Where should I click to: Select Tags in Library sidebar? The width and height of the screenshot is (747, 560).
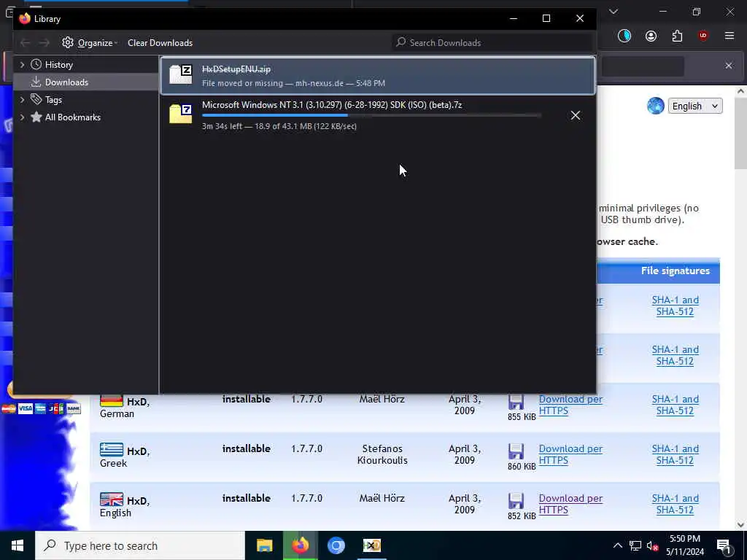(x=53, y=100)
